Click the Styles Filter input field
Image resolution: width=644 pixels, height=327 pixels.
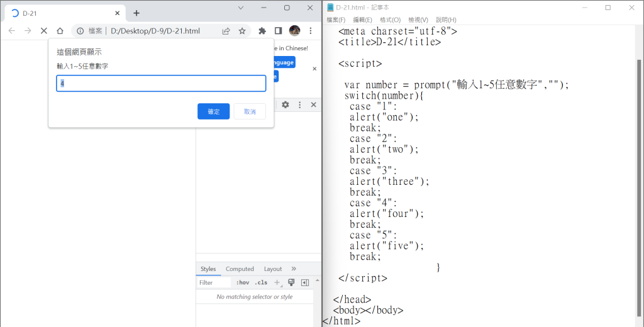pyautogui.click(x=214, y=282)
